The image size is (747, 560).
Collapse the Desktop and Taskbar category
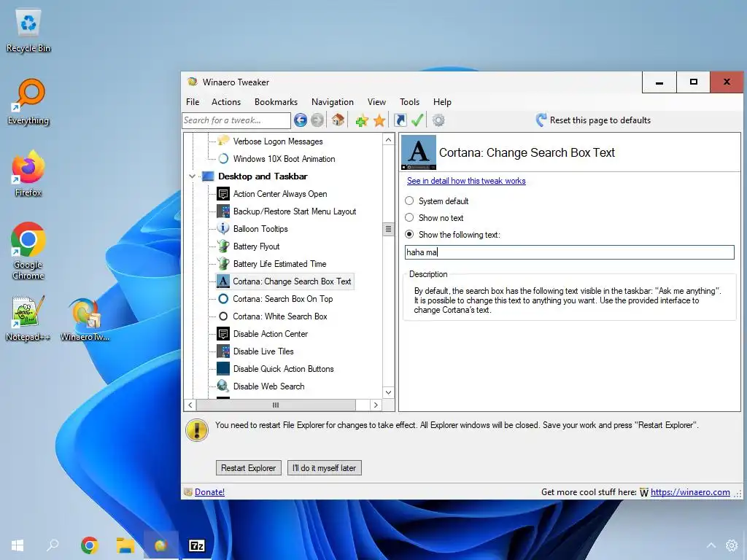[x=192, y=176]
